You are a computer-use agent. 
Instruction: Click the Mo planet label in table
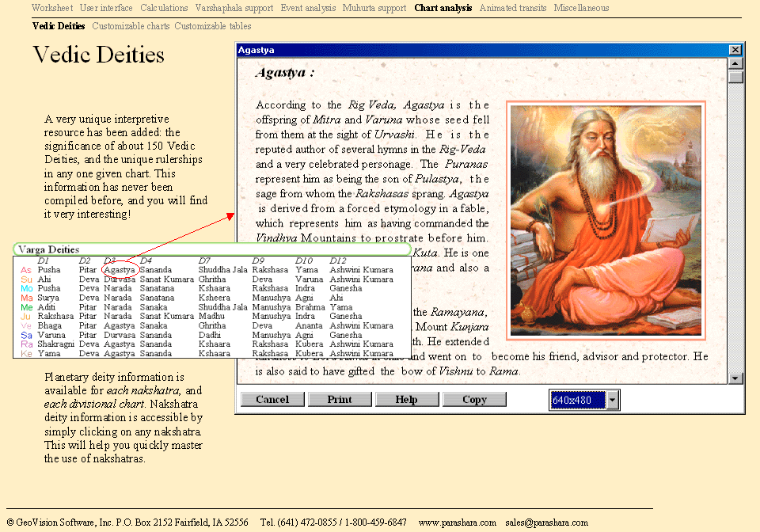pyautogui.click(x=27, y=288)
